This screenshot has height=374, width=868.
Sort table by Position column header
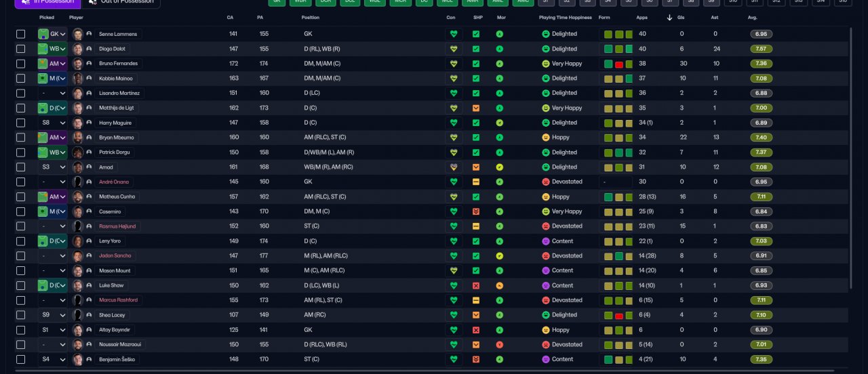311,18
